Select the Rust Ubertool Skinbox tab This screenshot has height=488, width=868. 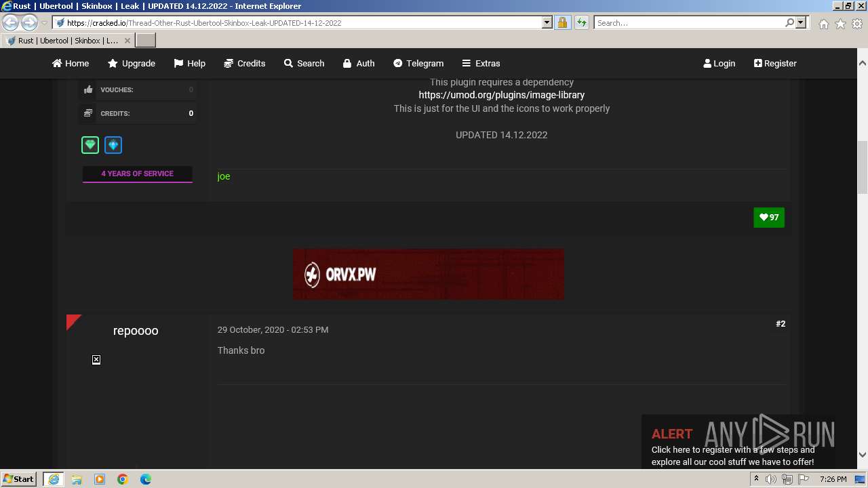click(68, 40)
